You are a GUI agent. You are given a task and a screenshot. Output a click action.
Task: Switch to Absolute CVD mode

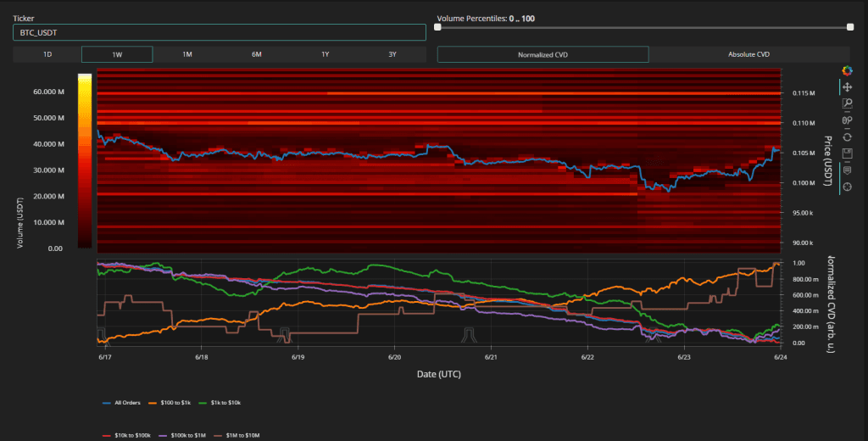[x=749, y=54]
